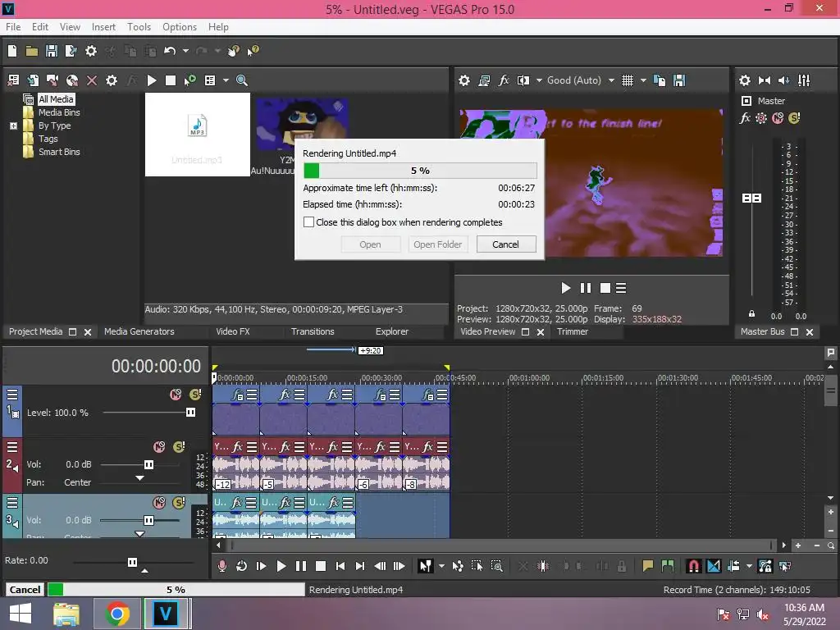Select the Zoom Edit tool magnifier icon
Viewport: 840px width, 630px height.
[496, 566]
